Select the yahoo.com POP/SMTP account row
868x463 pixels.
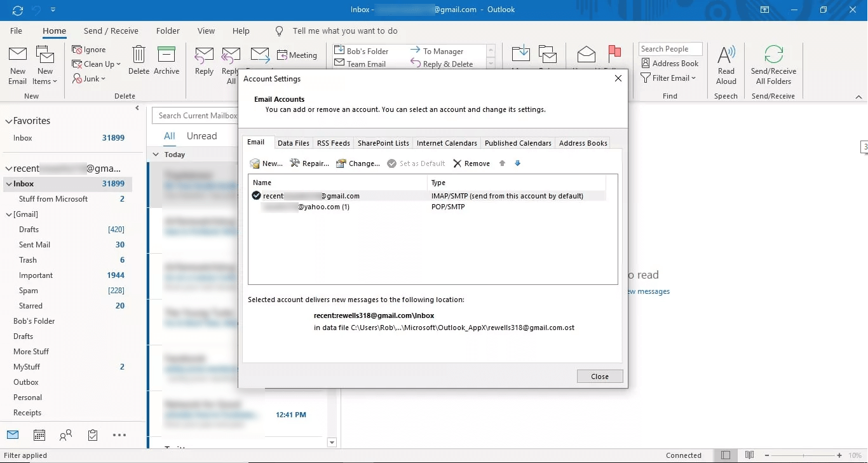[426, 207]
